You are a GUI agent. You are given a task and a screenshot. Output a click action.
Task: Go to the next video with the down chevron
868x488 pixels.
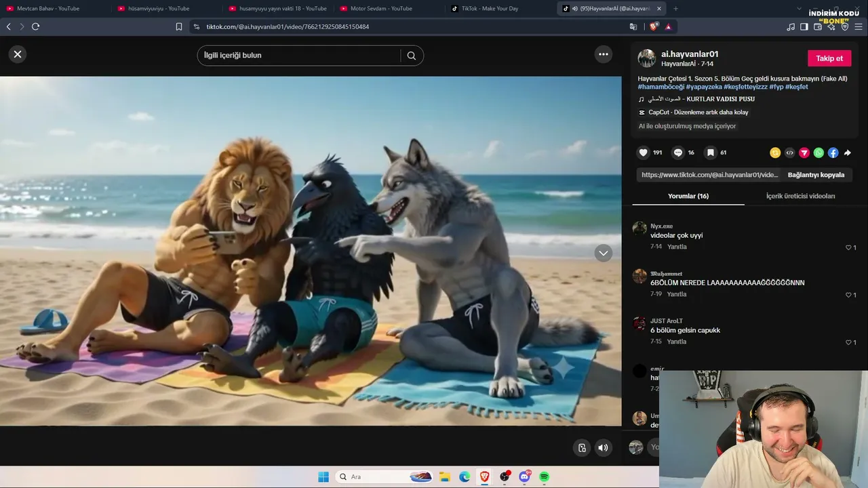(x=603, y=253)
